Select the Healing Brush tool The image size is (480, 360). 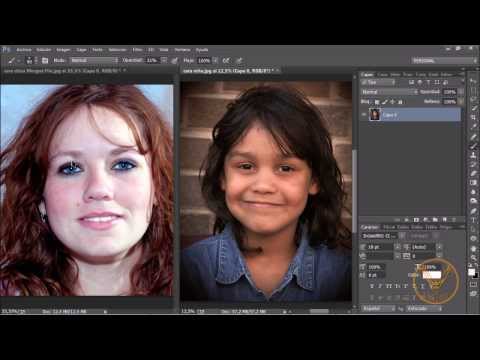point(473,136)
